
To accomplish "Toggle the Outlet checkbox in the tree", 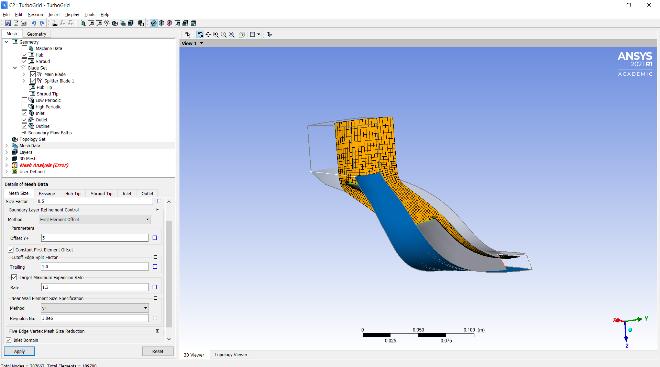I will [24, 120].
